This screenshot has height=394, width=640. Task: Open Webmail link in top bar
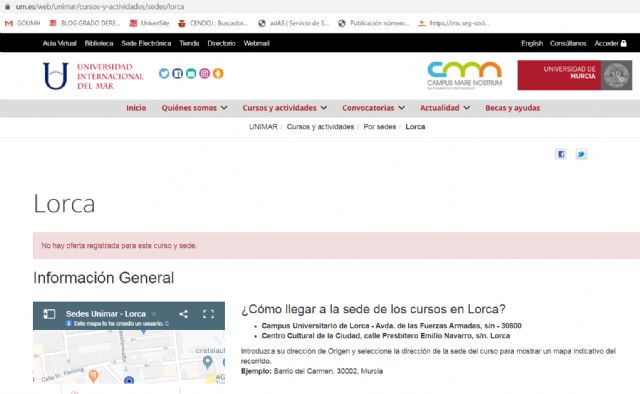256,43
